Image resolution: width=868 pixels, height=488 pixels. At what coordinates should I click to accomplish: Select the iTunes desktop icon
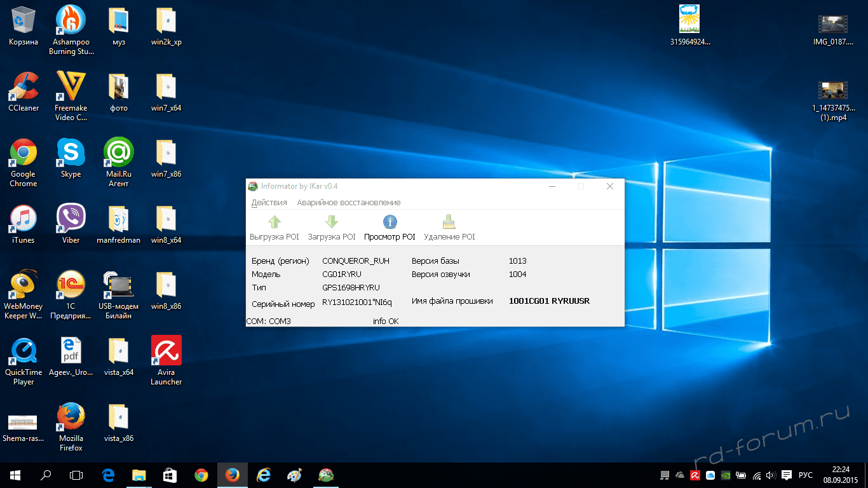tap(24, 219)
